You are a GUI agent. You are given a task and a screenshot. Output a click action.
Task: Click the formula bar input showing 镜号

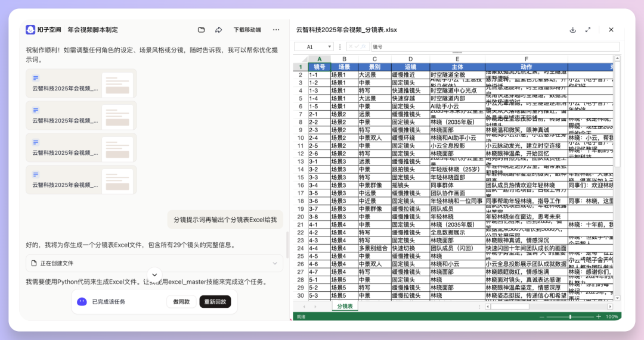coord(494,46)
